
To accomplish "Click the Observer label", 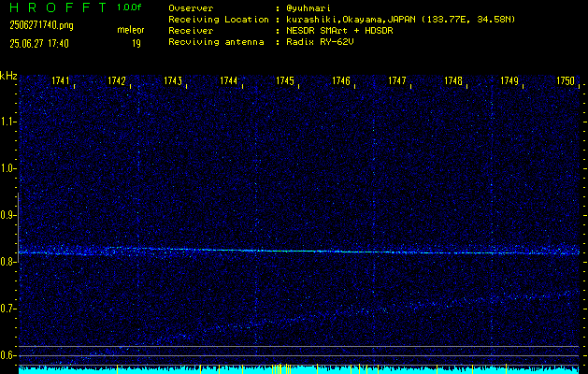I will 191,8.
